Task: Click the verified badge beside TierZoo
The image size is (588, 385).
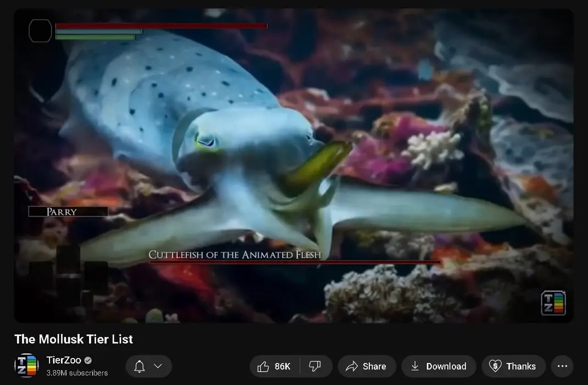Action: point(88,360)
